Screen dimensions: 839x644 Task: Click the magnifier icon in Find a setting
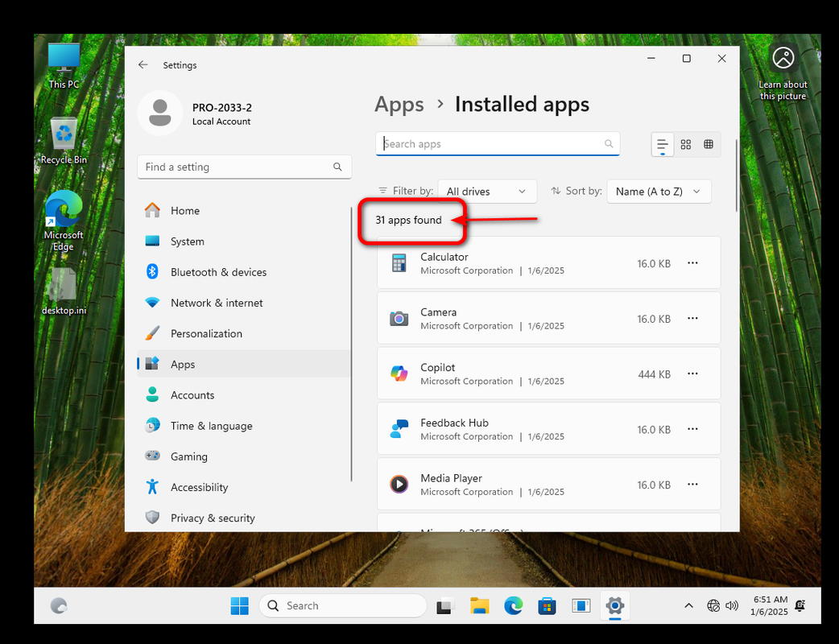pos(337,167)
